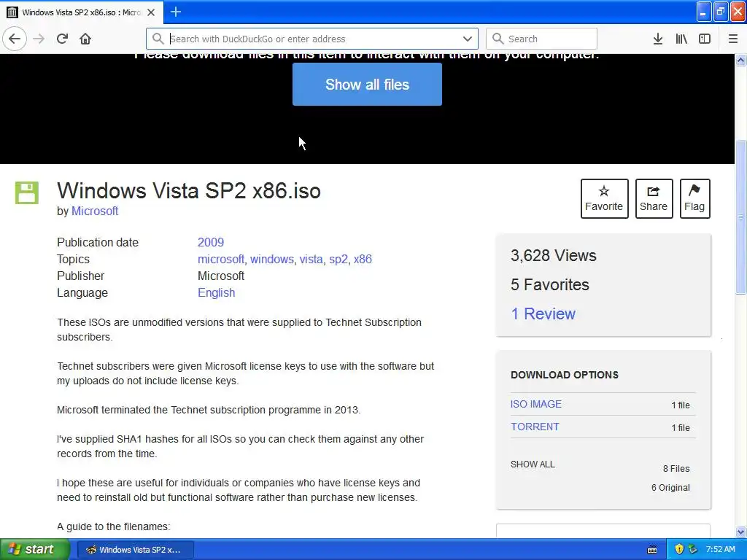Click the green floppy disk software icon

pyautogui.click(x=27, y=192)
